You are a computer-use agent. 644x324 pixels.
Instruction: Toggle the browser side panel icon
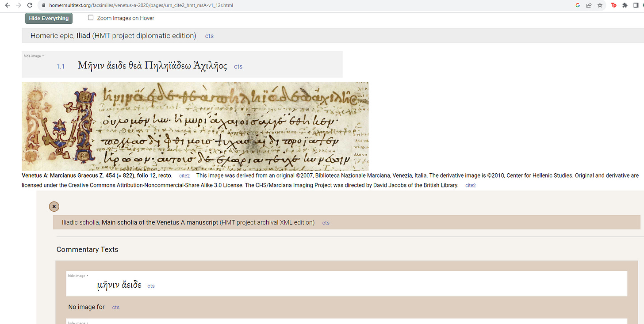(636, 6)
